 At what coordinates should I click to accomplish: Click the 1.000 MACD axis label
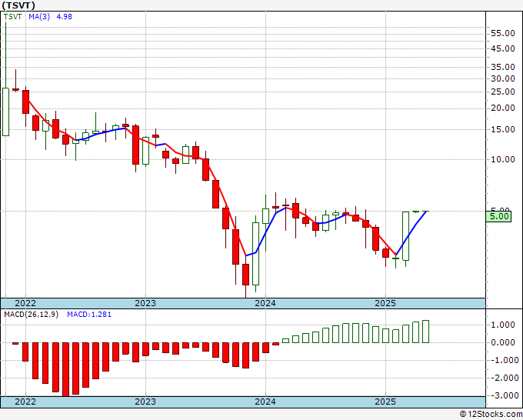pyautogui.click(x=505, y=325)
